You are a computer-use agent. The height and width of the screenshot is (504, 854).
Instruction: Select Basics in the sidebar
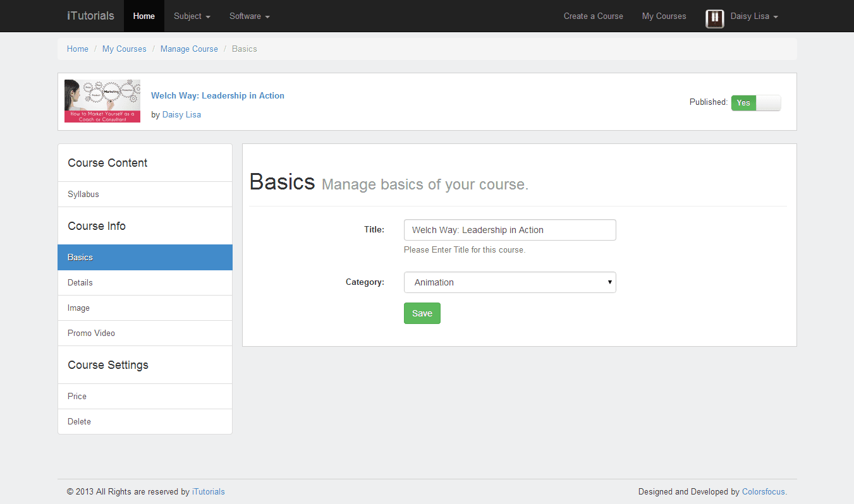(x=145, y=258)
